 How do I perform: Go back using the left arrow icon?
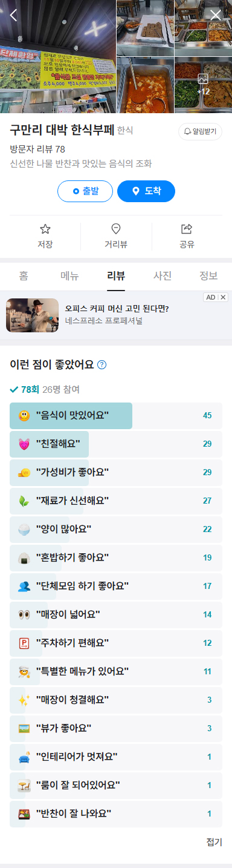(13, 15)
